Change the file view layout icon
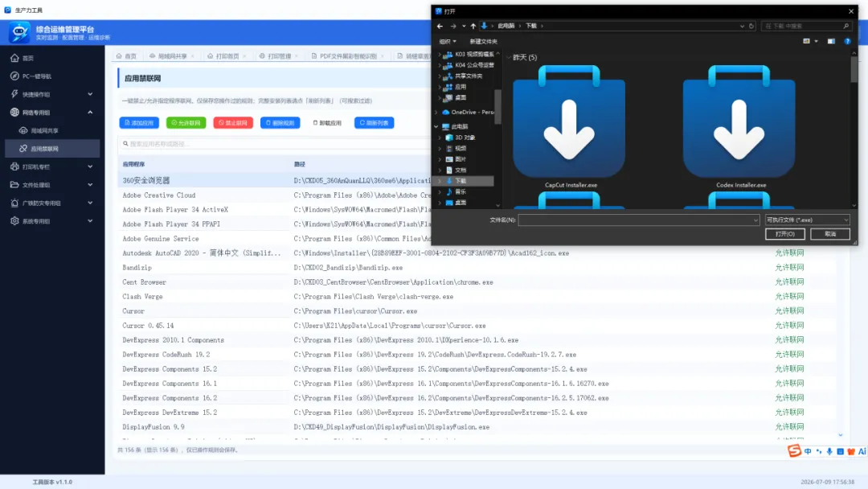This screenshot has height=489, width=868. click(807, 42)
